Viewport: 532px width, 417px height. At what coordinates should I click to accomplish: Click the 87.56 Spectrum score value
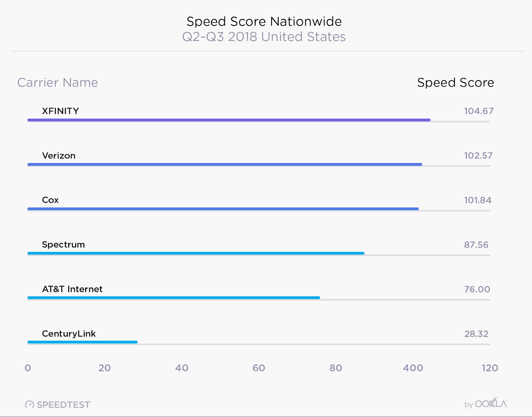[x=476, y=245]
